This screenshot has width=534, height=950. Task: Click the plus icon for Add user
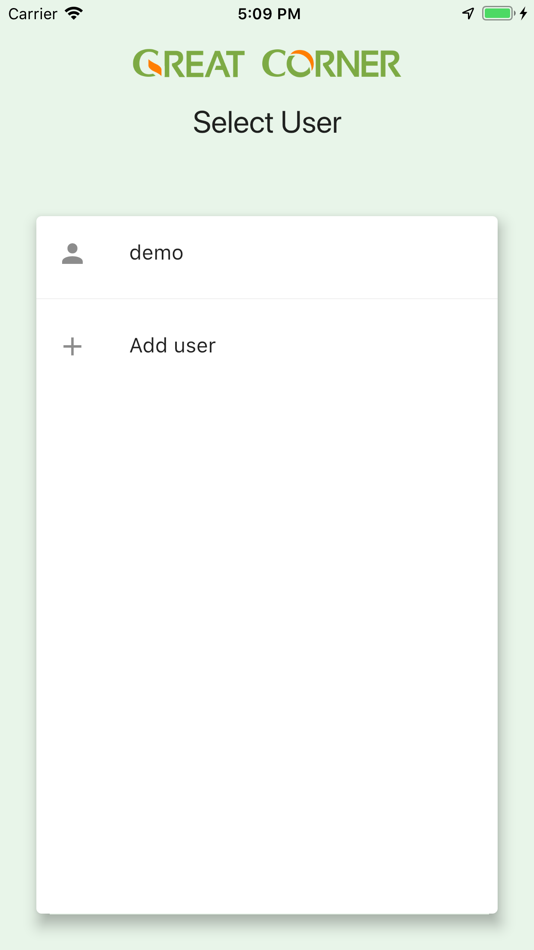73,347
